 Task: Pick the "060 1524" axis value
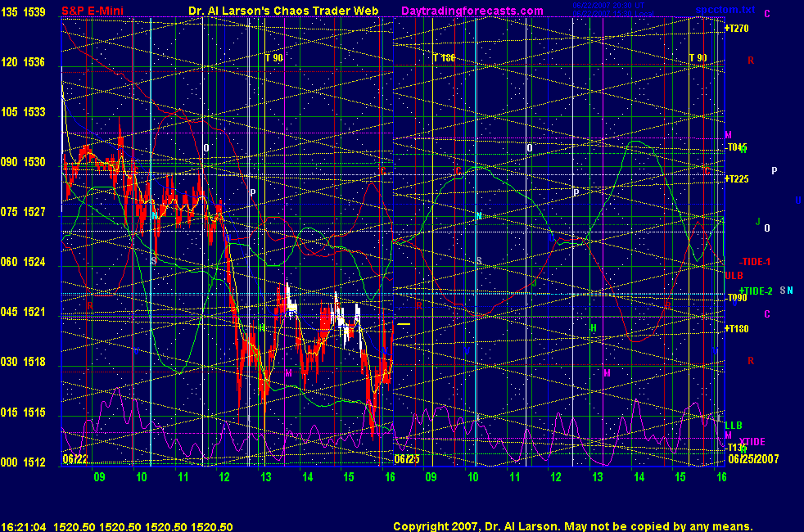click(x=23, y=262)
